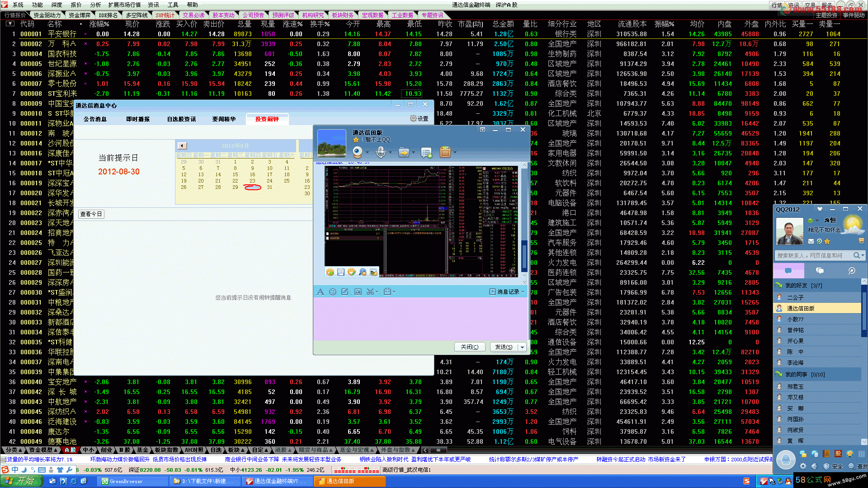This screenshot has width=868, height=488.
Task: Switch to 即时播报 tab
Action: coord(138,119)
